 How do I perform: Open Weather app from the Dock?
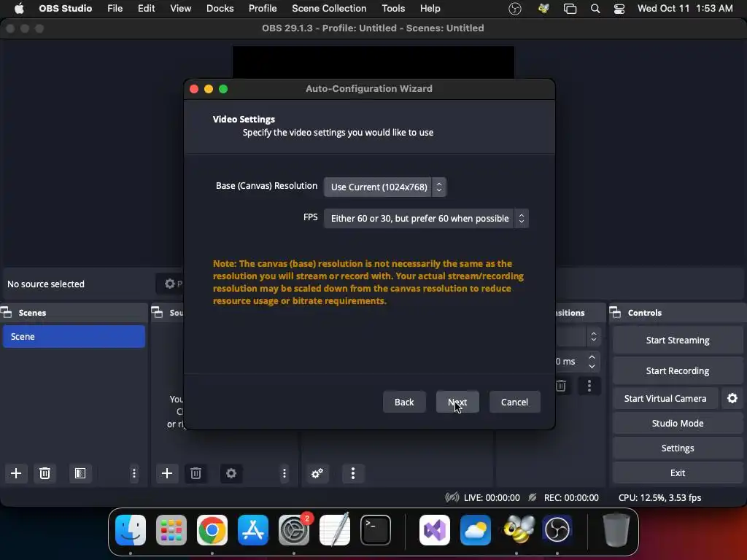(476, 530)
